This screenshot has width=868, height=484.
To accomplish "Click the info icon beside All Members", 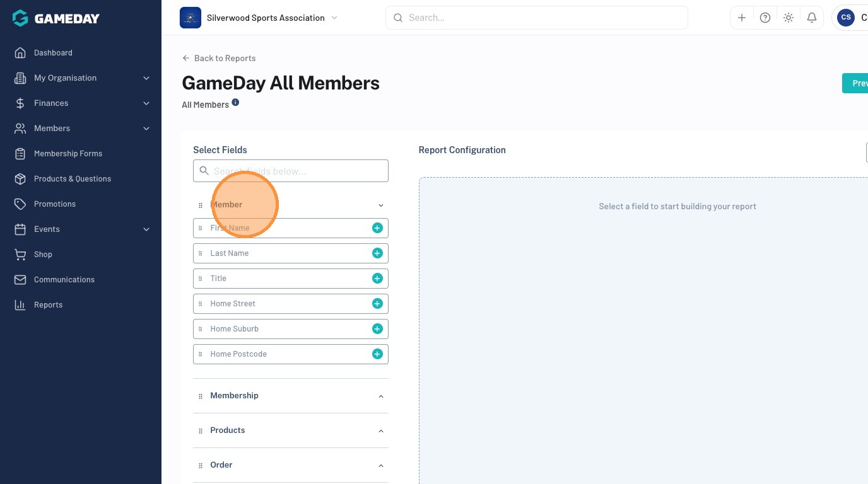I will [235, 102].
